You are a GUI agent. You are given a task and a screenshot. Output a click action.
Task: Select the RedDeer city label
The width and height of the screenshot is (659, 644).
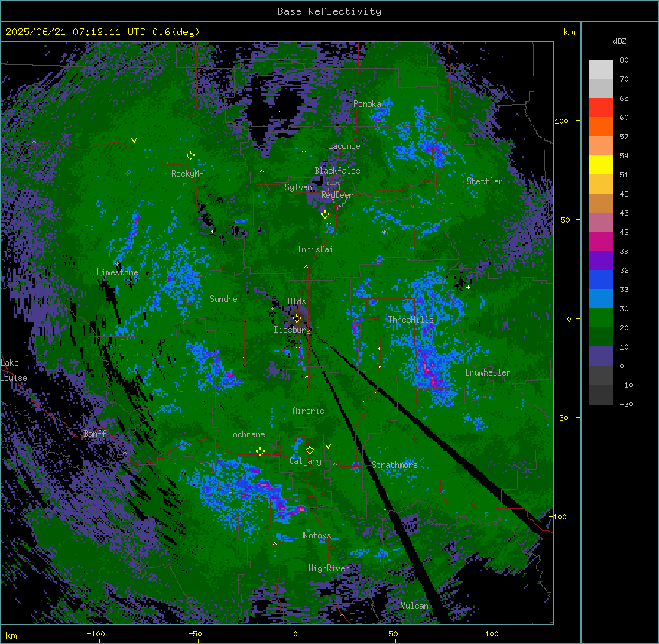(337, 195)
